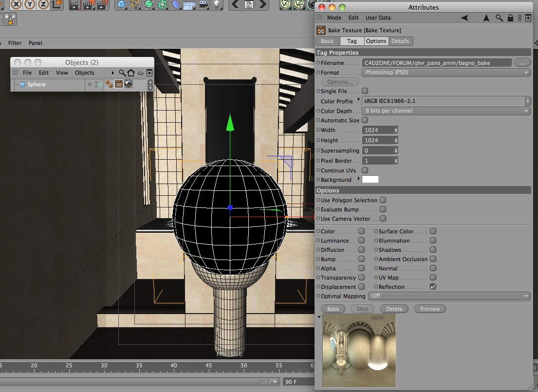Enable the Single File checkbox

click(x=365, y=91)
